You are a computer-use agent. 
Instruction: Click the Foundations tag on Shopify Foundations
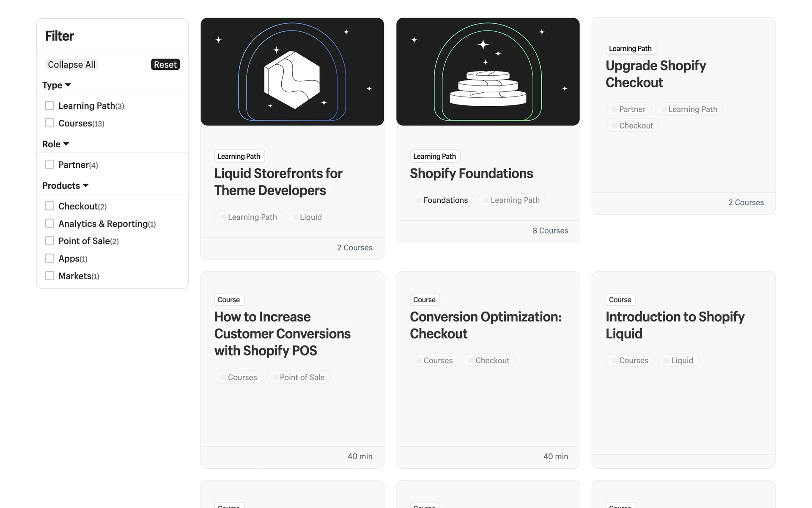click(442, 200)
